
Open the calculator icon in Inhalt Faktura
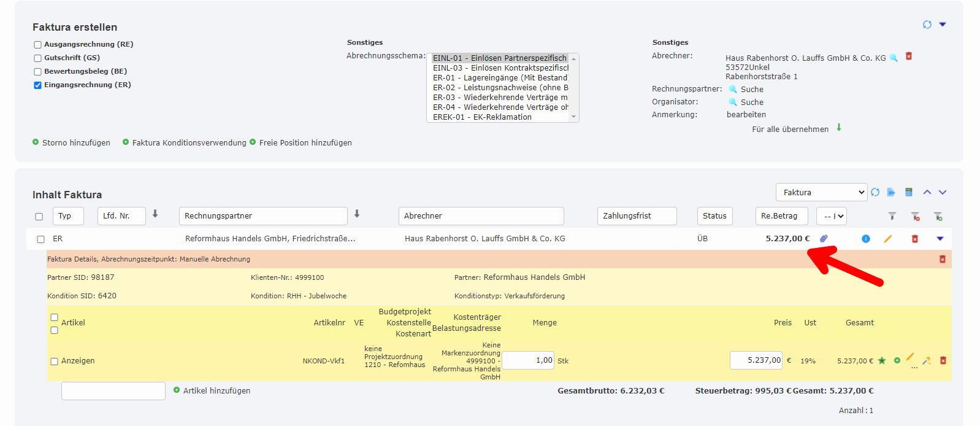click(x=909, y=192)
